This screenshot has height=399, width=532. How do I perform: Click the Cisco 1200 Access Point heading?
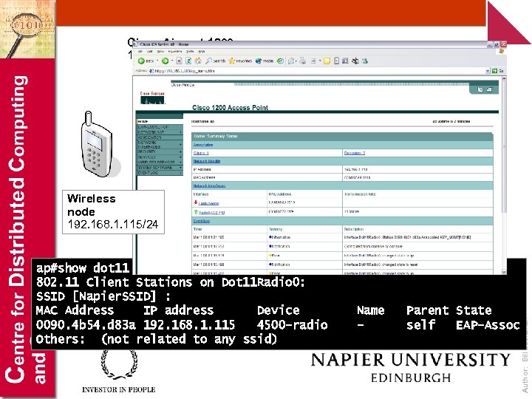(230, 108)
